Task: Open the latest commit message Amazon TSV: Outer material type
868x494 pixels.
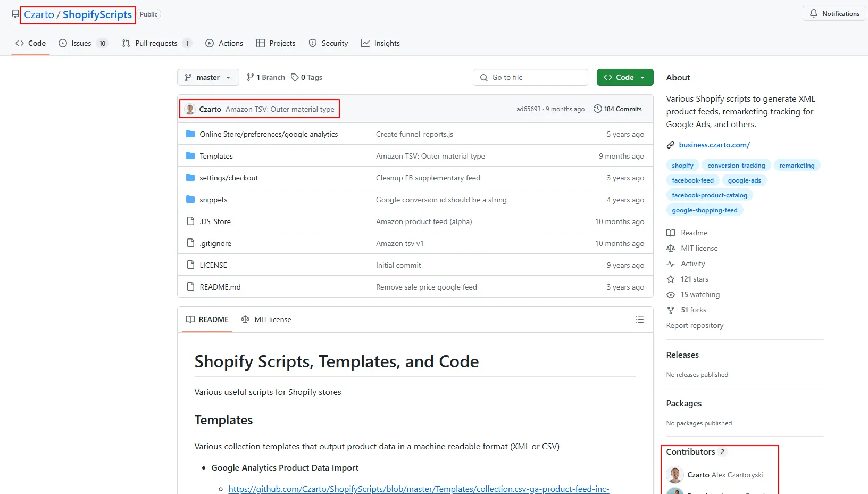Action: [x=280, y=109]
